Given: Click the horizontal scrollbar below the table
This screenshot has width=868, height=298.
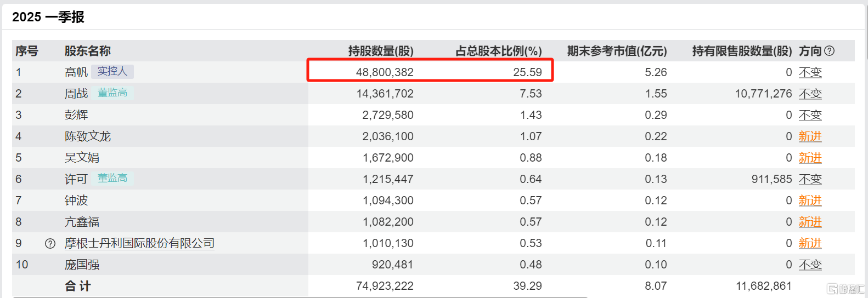Looking at the screenshot, I should click(300, 297).
